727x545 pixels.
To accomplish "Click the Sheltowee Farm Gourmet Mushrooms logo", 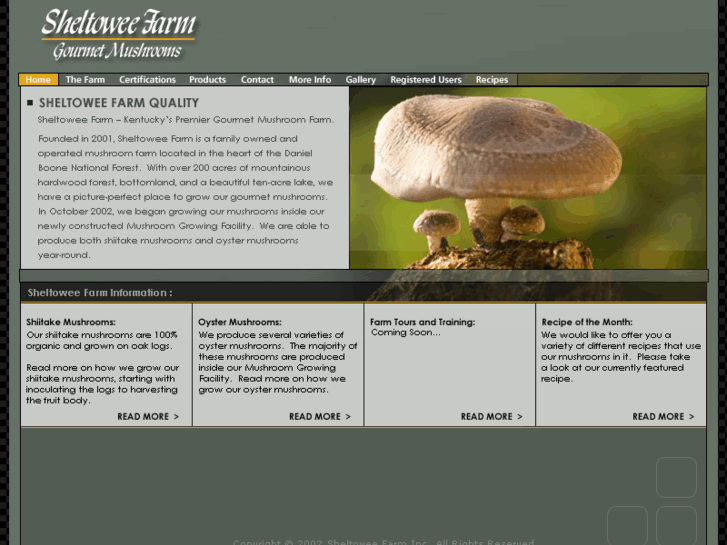I will [x=119, y=35].
